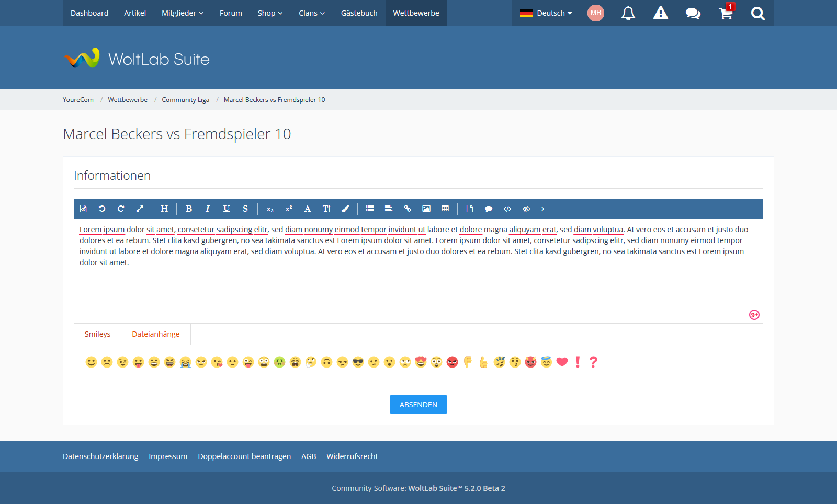Open the Forum menu item
Image resolution: width=837 pixels, height=504 pixels.
click(231, 13)
